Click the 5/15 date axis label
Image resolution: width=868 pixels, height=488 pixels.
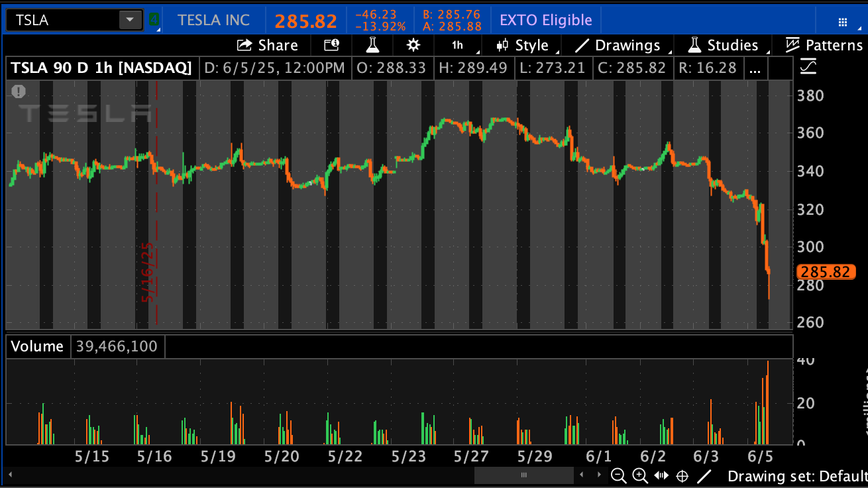point(92,457)
